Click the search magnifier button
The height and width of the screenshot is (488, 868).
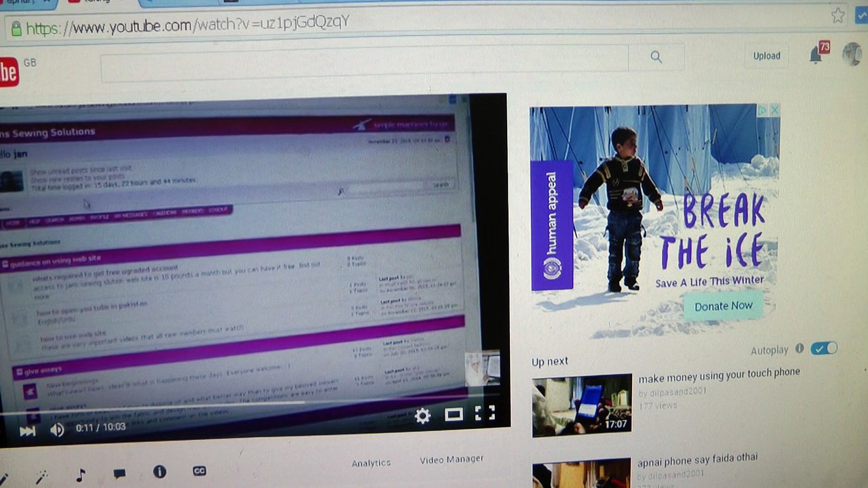656,58
